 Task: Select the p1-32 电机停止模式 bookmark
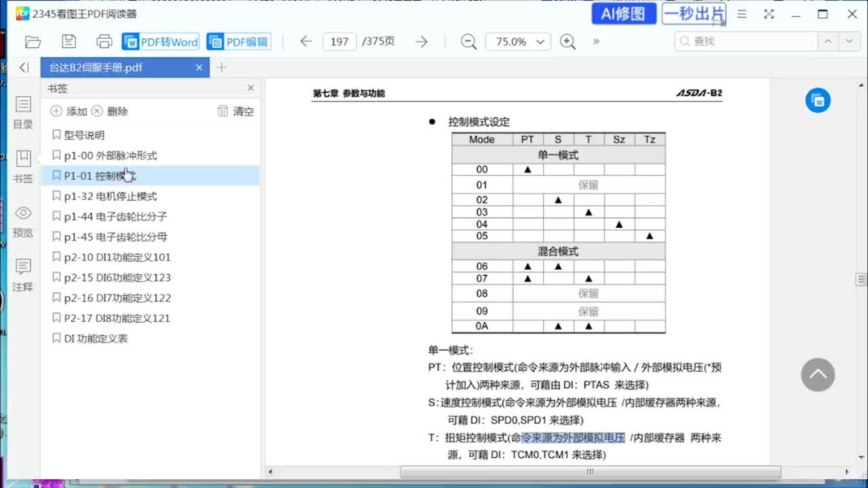(151, 196)
